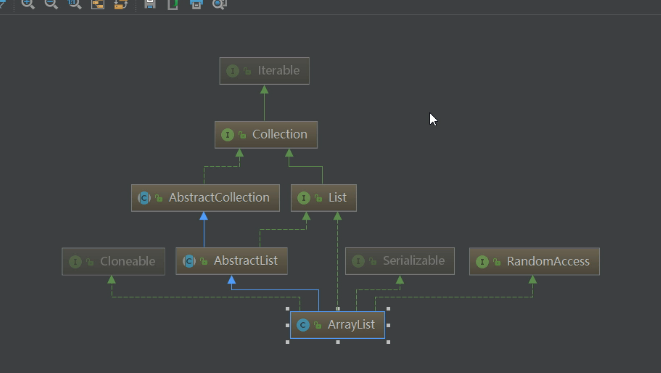This screenshot has height=373, width=661.
Task: Grab the left-middle handle of ArrayList
Action: click(288, 325)
